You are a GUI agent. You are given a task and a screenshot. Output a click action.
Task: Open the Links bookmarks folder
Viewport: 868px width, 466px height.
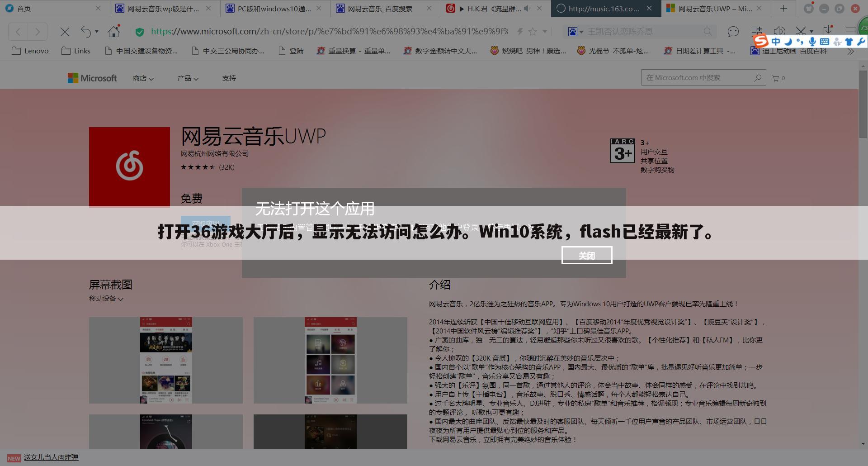click(x=76, y=51)
